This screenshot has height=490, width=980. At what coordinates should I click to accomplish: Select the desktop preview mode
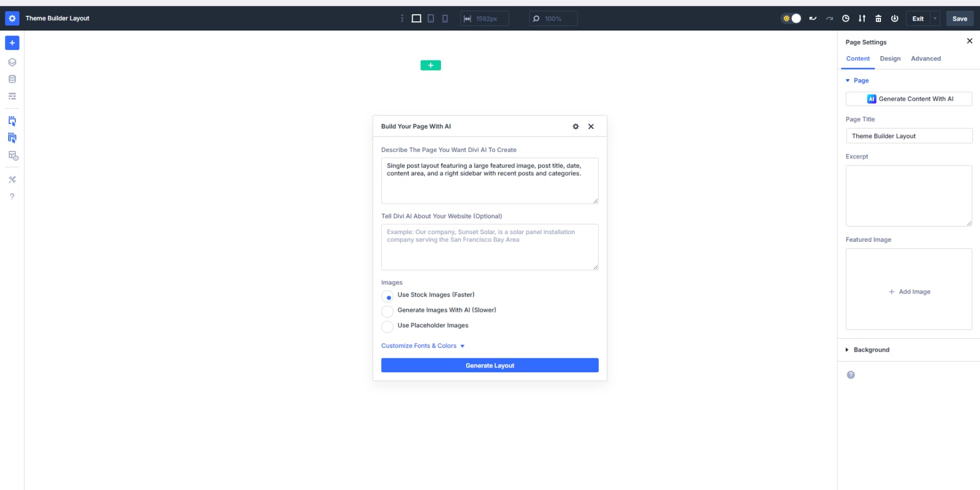416,18
